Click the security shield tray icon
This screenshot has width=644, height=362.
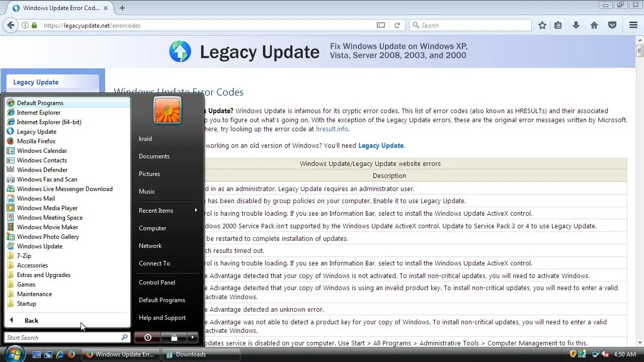tap(574, 354)
